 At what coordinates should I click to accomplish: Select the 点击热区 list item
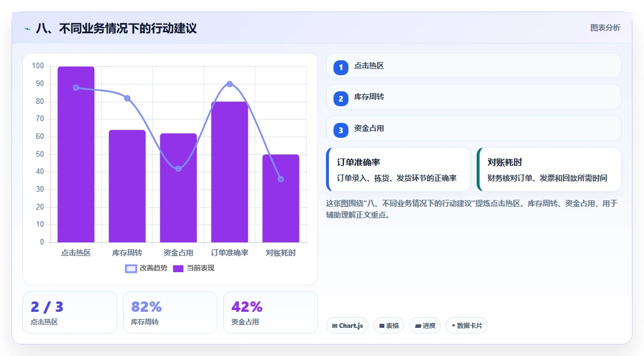pos(474,65)
